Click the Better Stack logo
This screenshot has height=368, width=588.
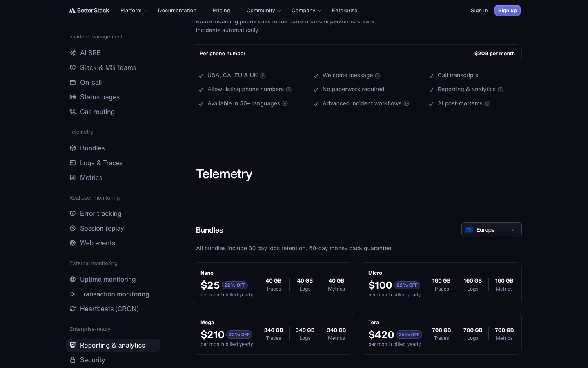(89, 10)
